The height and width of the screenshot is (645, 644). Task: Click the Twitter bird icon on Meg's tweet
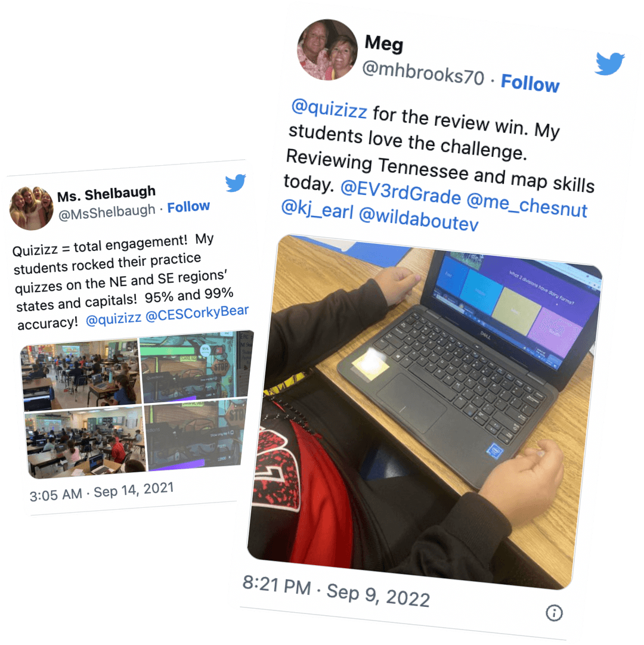click(610, 63)
